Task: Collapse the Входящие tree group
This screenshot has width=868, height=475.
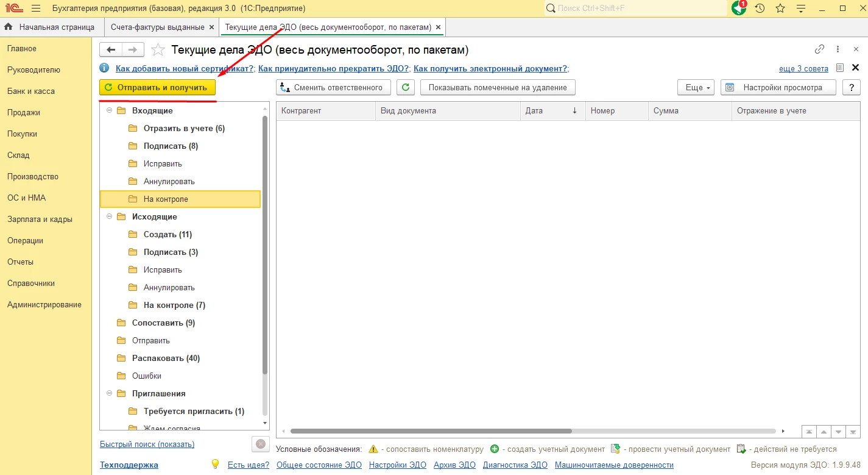Action: click(110, 111)
